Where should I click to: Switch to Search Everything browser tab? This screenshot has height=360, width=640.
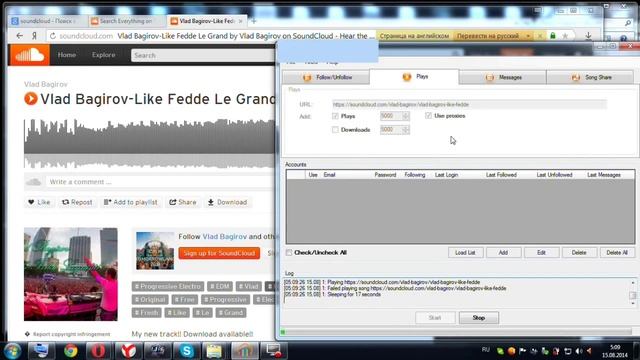point(126,21)
